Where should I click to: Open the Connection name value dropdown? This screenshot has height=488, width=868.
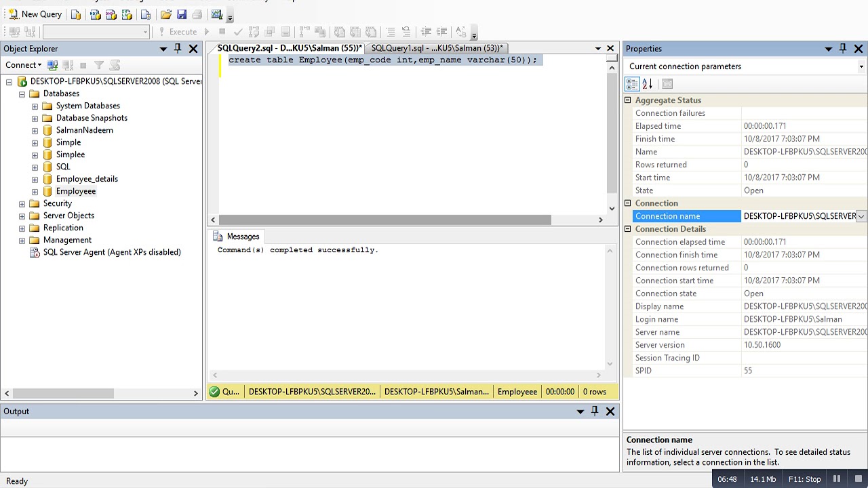click(861, 216)
